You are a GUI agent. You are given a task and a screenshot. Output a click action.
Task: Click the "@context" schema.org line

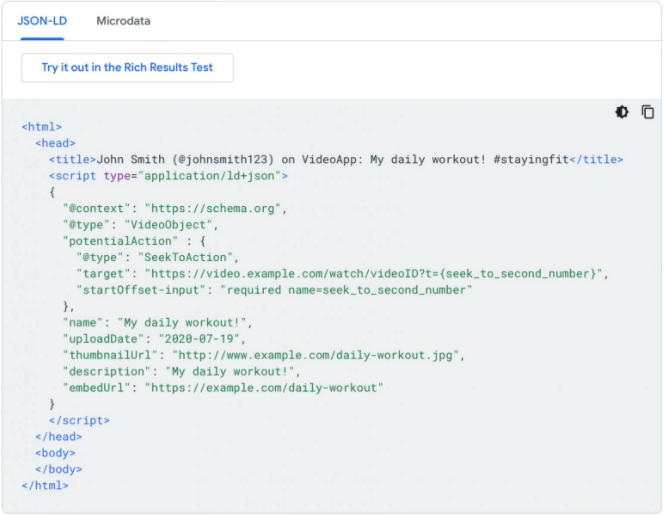(x=175, y=208)
